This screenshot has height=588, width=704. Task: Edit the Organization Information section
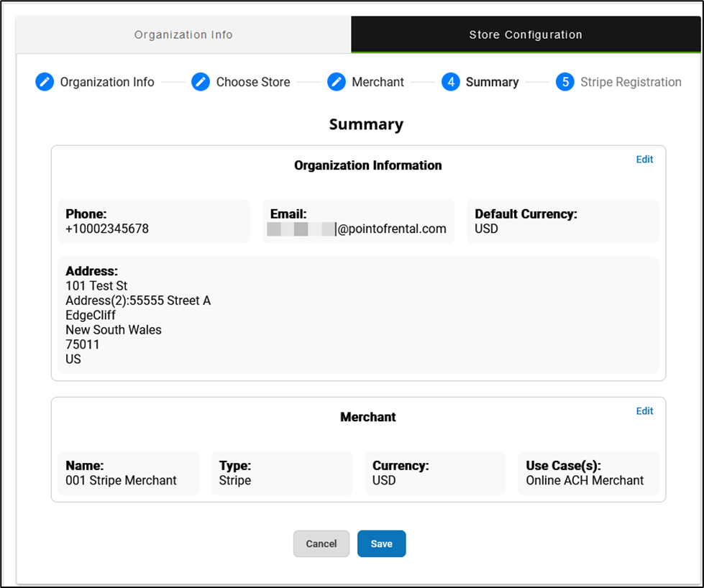644,160
